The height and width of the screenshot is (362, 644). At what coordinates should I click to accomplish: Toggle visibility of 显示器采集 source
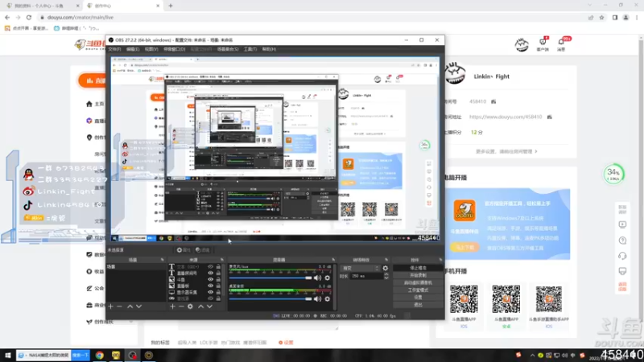[210, 292]
